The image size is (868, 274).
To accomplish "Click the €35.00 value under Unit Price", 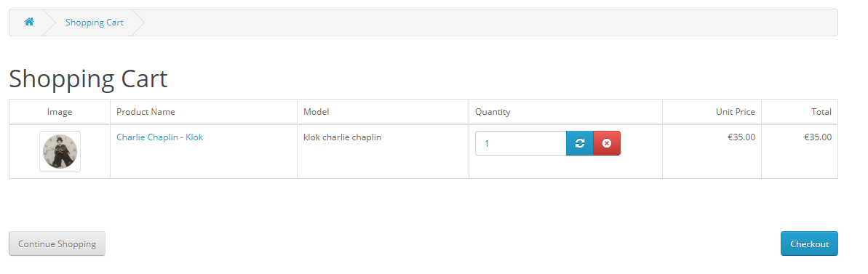I will point(742,137).
